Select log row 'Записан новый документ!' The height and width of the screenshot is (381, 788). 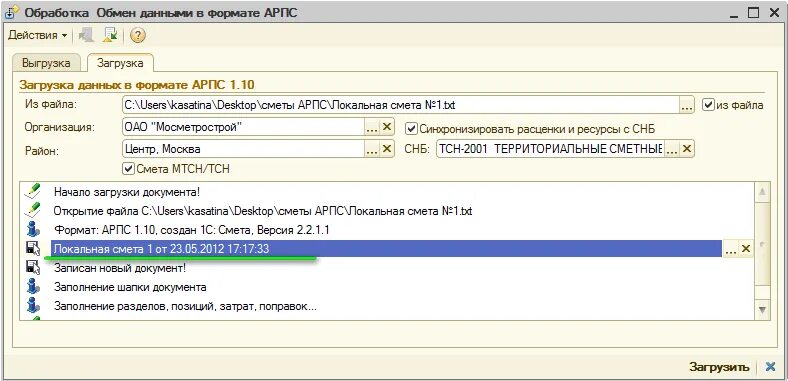coord(387,268)
